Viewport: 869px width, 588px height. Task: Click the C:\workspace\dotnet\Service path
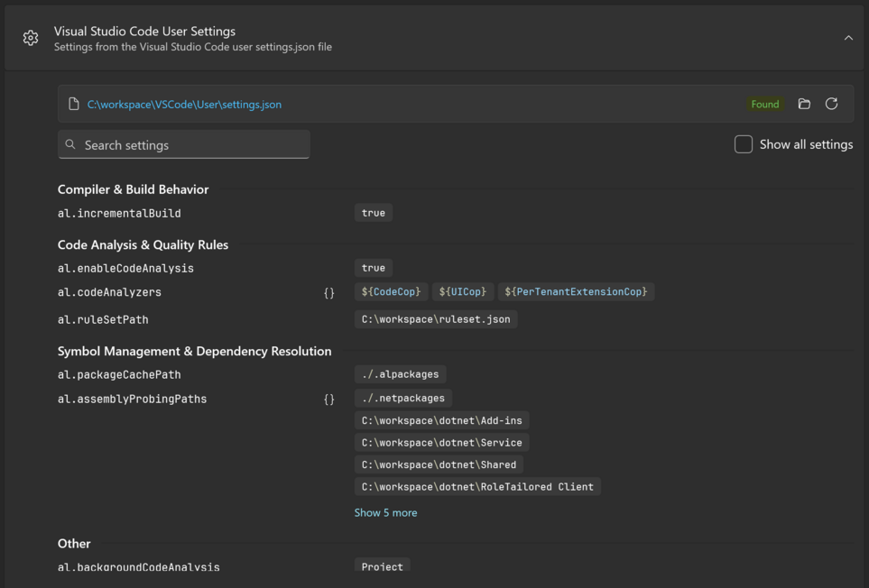pos(441,443)
